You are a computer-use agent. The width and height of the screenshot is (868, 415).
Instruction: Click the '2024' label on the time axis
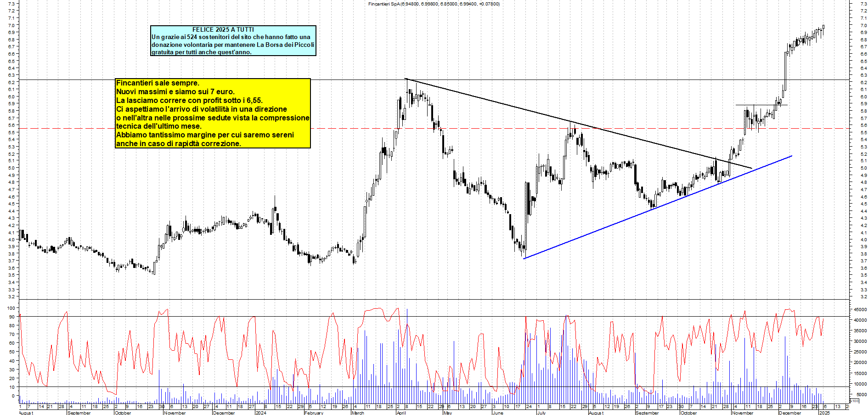[260, 413]
